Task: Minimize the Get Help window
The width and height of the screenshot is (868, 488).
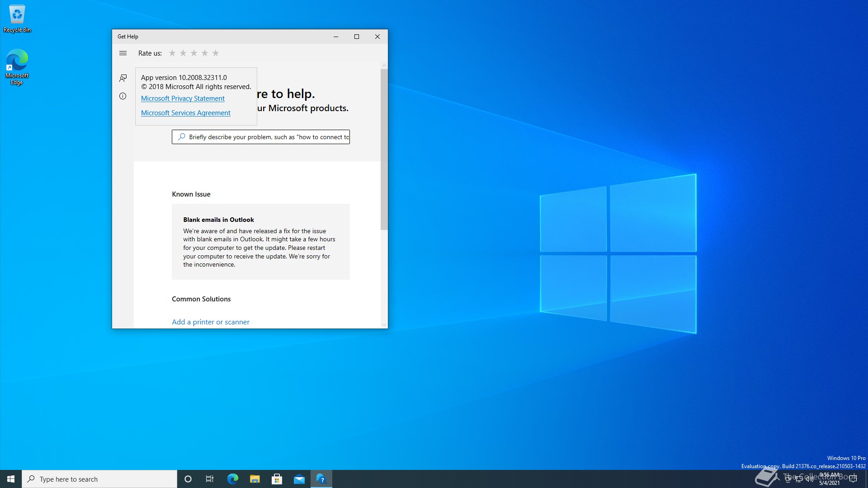Action: 336,37
